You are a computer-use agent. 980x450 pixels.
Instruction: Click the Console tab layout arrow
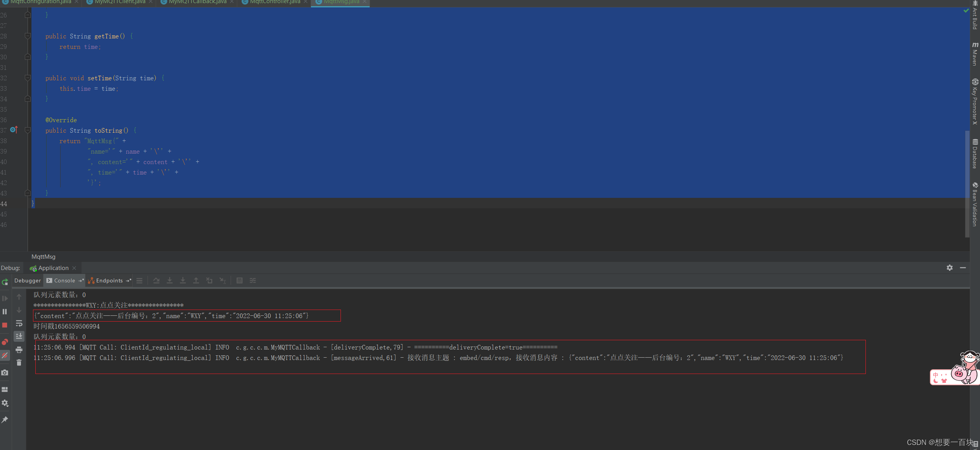[81, 280]
